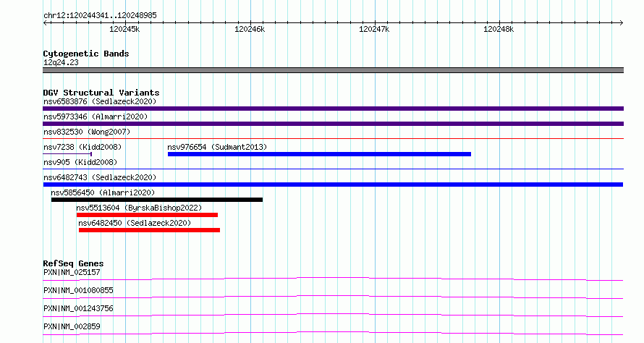This screenshot has width=644, height=343.
Task: Click the chr12:120244341..120248985 coordinate label
Action: pyautogui.click(x=100, y=16)
